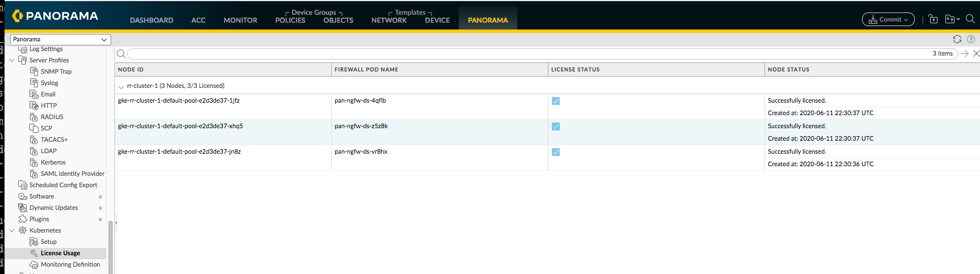Open the POLICIES tab
The width and height of the screenshot is (980, 274).
[x=290, y=20]
